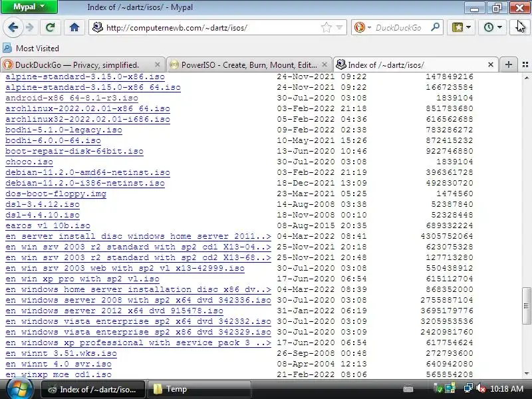The width and height of the screenshot is (532, 399).
Task: Download alpine-standard-3.15.0-x86_64.iso
Action: coord(93,88)
